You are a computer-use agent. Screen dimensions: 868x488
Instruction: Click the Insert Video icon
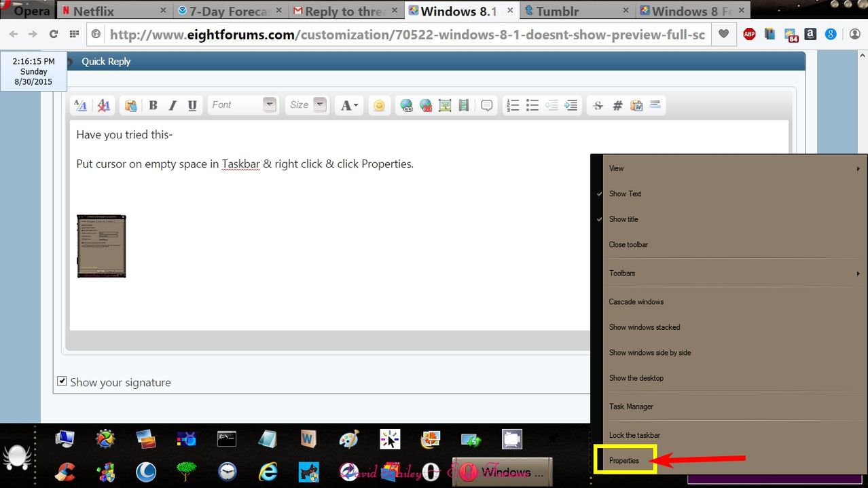(x=464, y=105)
